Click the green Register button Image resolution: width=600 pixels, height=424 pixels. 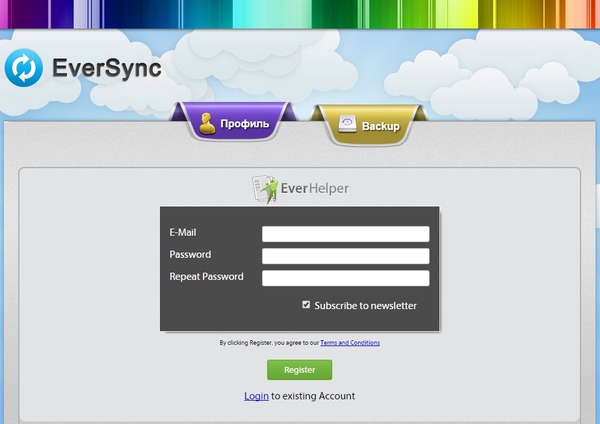[300, 370]
